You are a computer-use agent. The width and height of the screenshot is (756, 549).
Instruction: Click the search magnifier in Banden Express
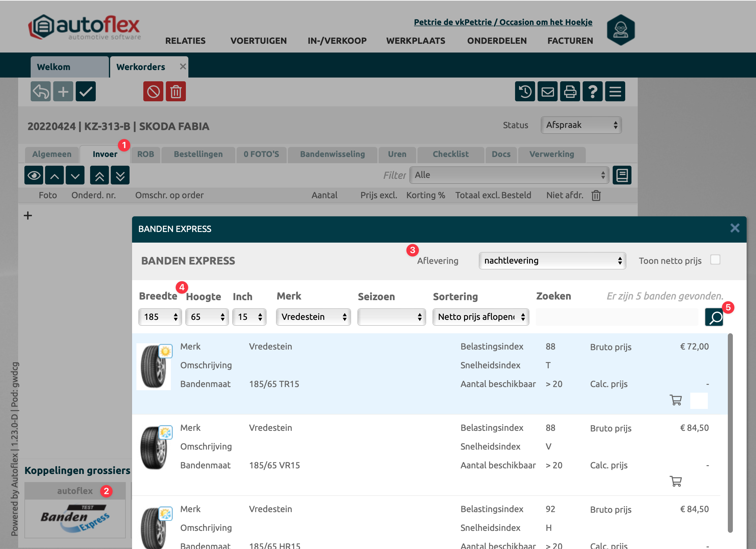tap(714, 317)
